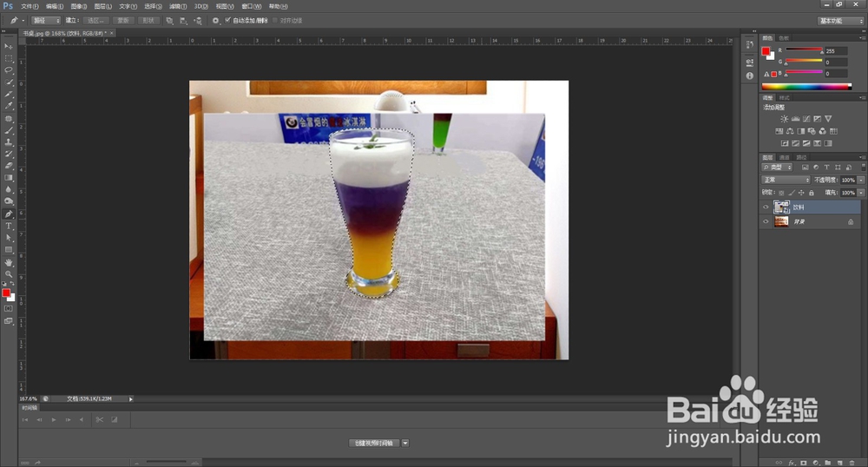
Task: Open the 路径 tool mode dropdown
Action: [x=46, y=21]
